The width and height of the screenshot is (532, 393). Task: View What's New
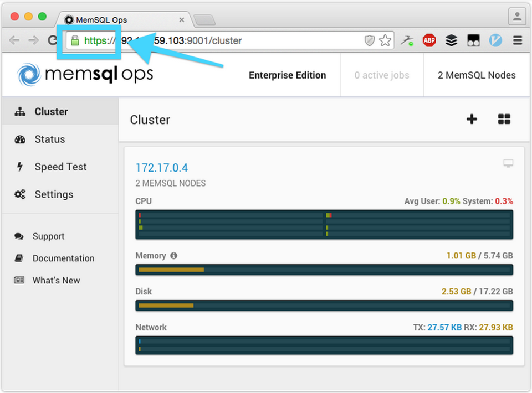click(x=56, y=281)
